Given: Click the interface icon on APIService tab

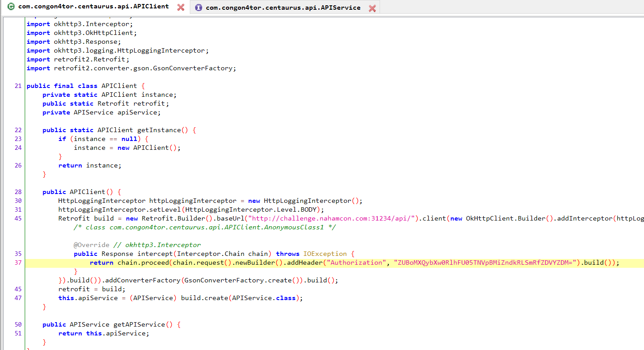Looking at the screenshot, I should 199,8.
